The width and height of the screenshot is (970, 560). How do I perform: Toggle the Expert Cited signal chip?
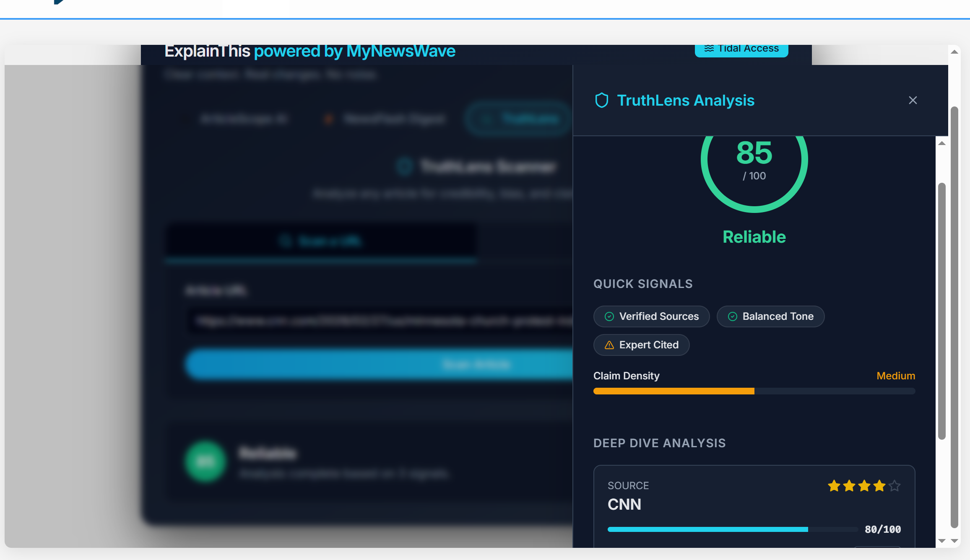pyautogui.click(x=641, y=345)
